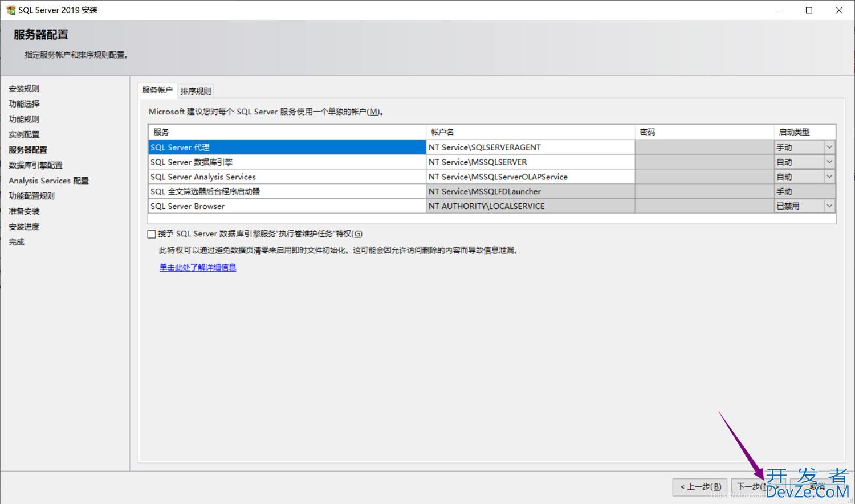The height and width of the screenshot is (504, 855).
Task: Click 安装规则 step in sidebar
Action: click(24, 89)
